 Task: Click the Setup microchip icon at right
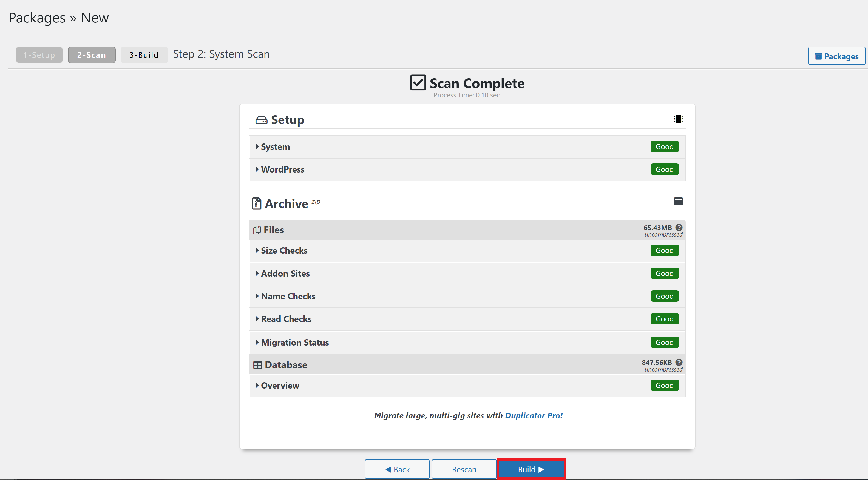pos(678,119)
